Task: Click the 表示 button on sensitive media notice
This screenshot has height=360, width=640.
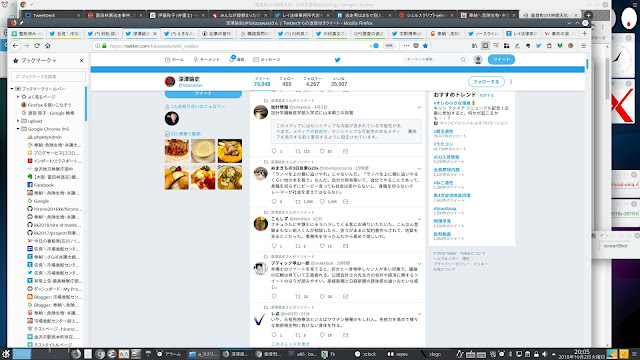Action: click(x=412, y=131)
